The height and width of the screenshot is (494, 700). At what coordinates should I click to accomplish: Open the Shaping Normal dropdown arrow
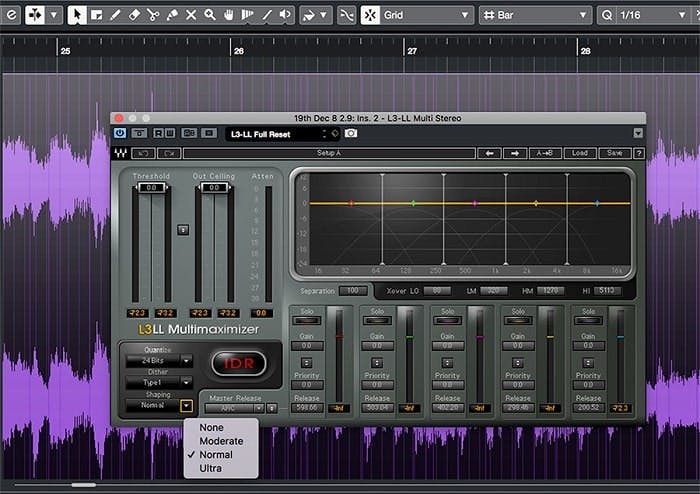click(x=186, y=406)
